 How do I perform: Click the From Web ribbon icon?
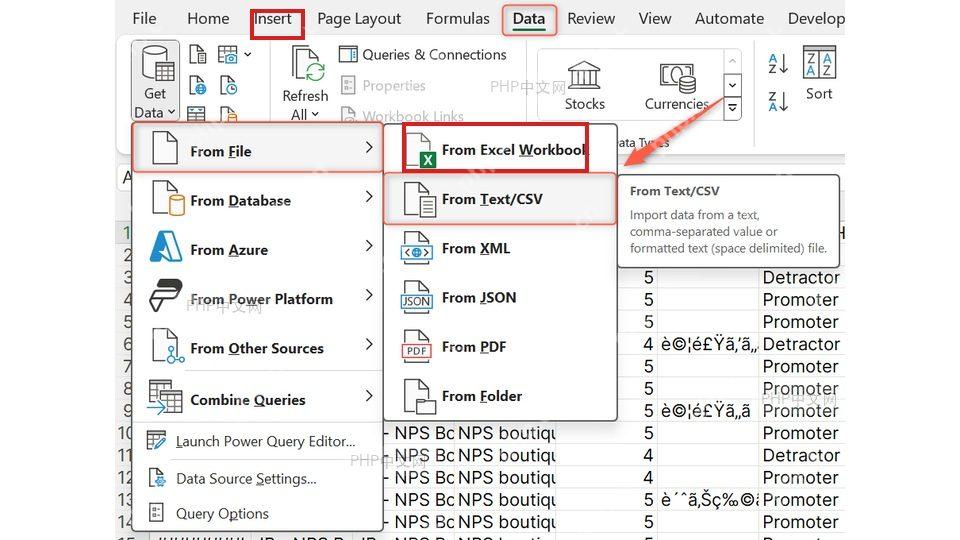197,85
